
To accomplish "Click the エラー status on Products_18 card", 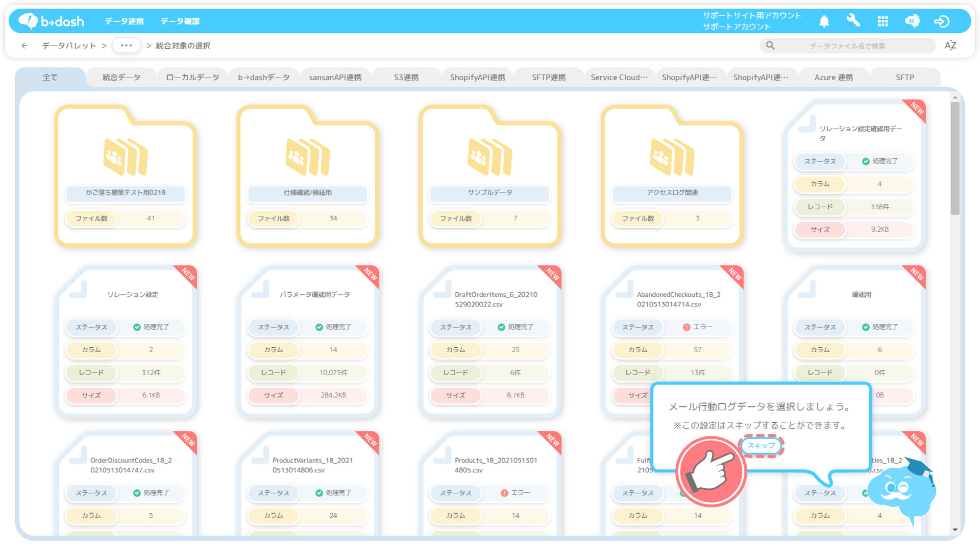I will [515, 493].
